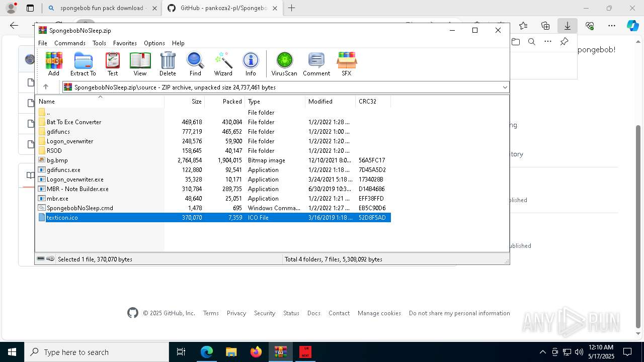Select the gdifuncs.exe file
The height and width of the screenshot is (362, 644).
coord(213,170)
